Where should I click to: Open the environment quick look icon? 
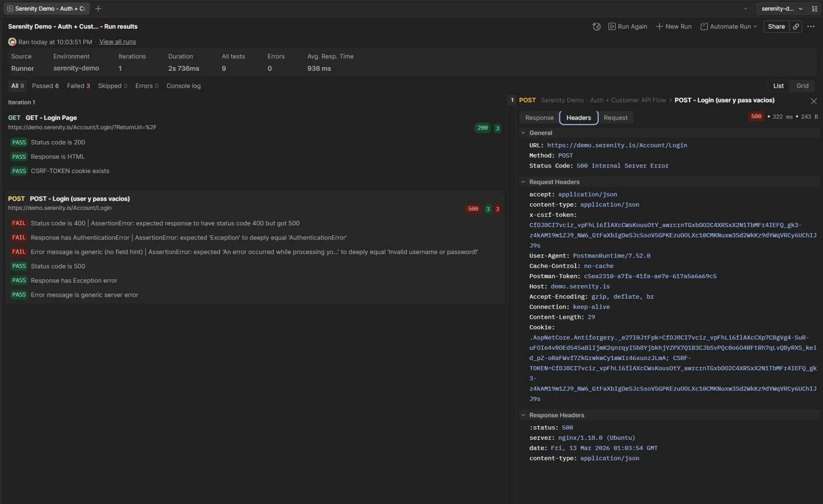814,8
